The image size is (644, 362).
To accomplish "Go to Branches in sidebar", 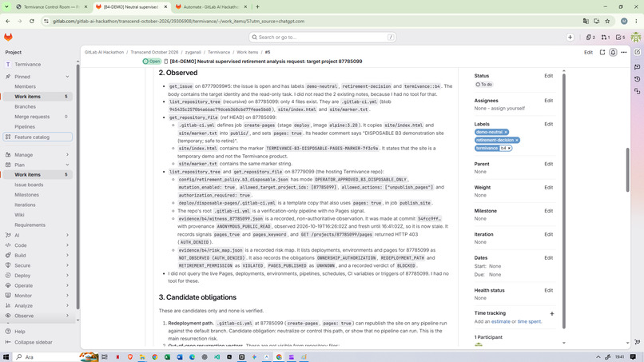I will pos(38,107).
